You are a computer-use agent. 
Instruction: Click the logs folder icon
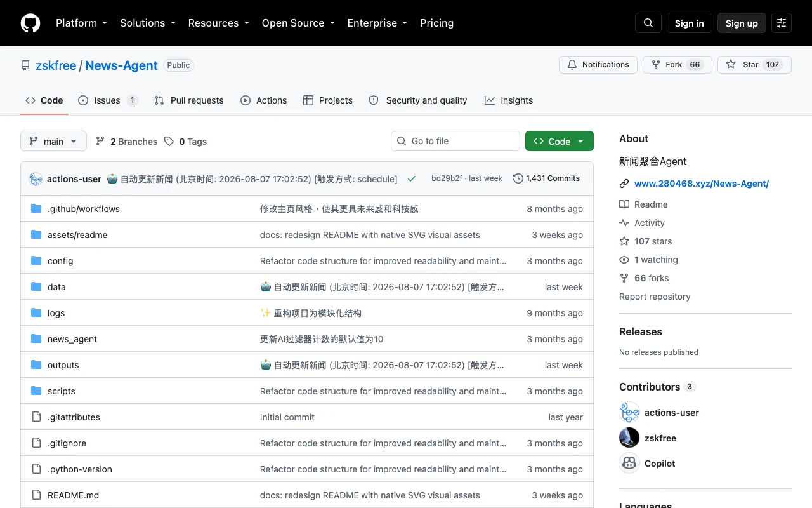pos(36,312)
